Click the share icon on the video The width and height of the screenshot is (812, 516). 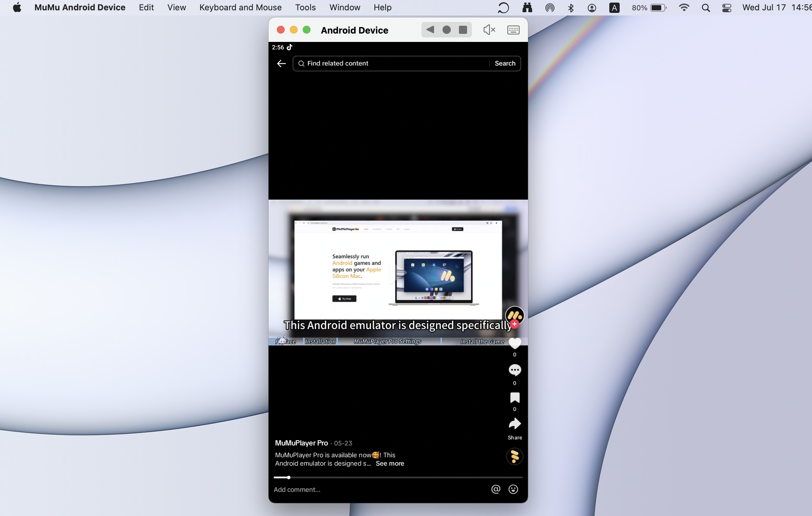coord(514,424)
